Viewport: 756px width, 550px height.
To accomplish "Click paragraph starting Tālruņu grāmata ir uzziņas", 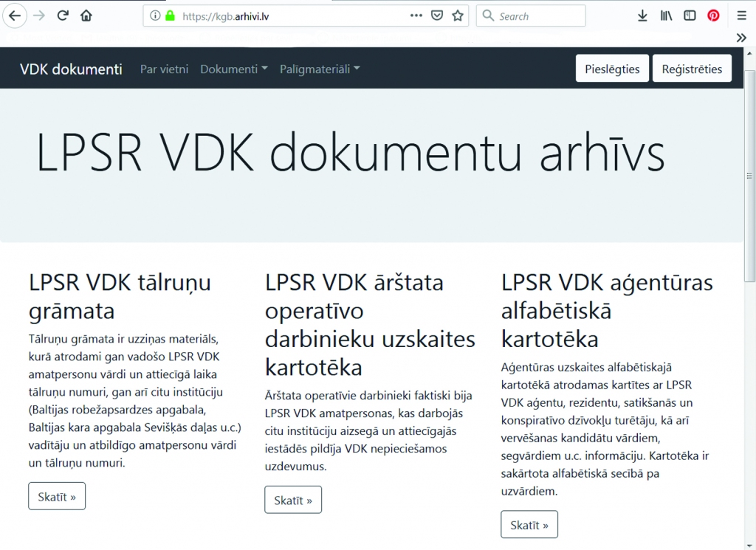I will [135, 401].
